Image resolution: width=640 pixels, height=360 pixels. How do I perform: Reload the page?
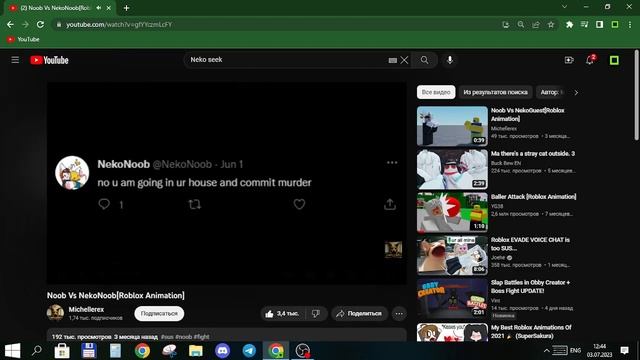40,24
